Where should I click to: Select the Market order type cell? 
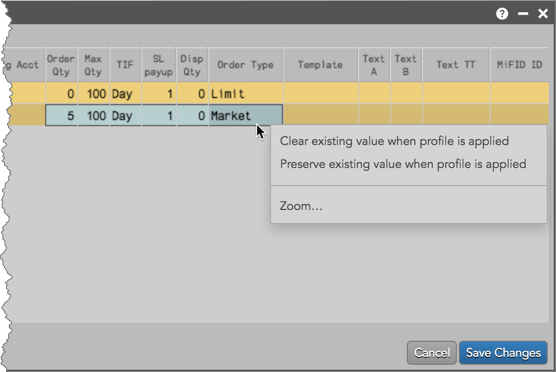point(245,116)
